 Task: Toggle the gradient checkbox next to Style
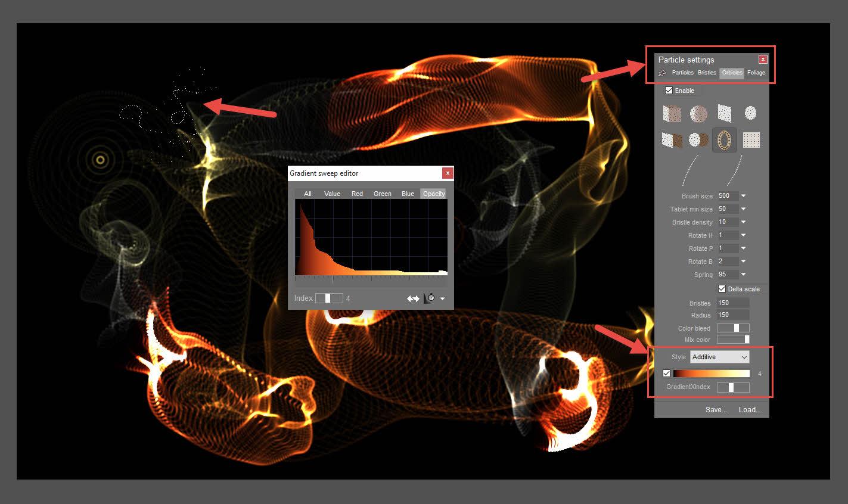point(666,373)
